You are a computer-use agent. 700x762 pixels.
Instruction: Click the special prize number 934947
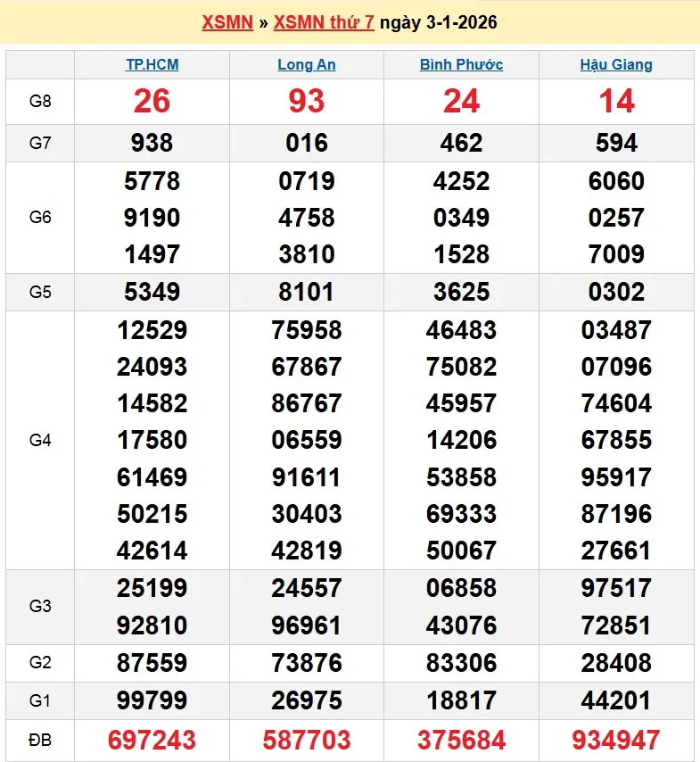616,740
